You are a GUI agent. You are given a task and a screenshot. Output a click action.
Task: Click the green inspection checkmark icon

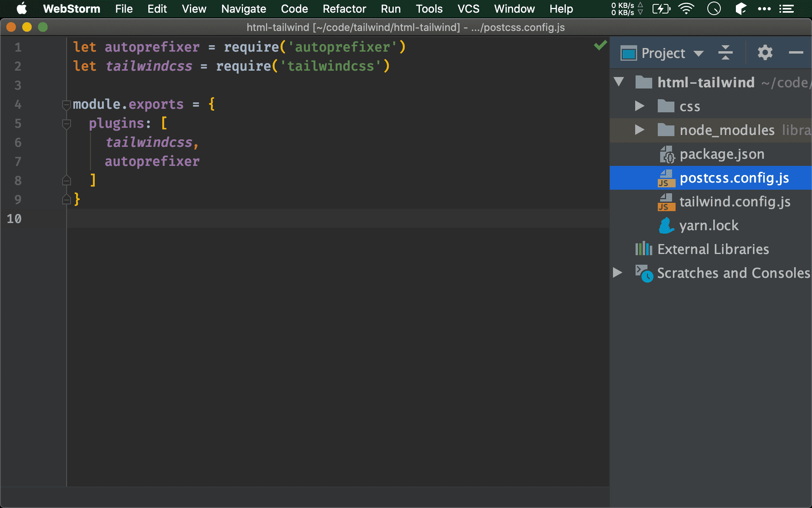click(x=600, y=45)
